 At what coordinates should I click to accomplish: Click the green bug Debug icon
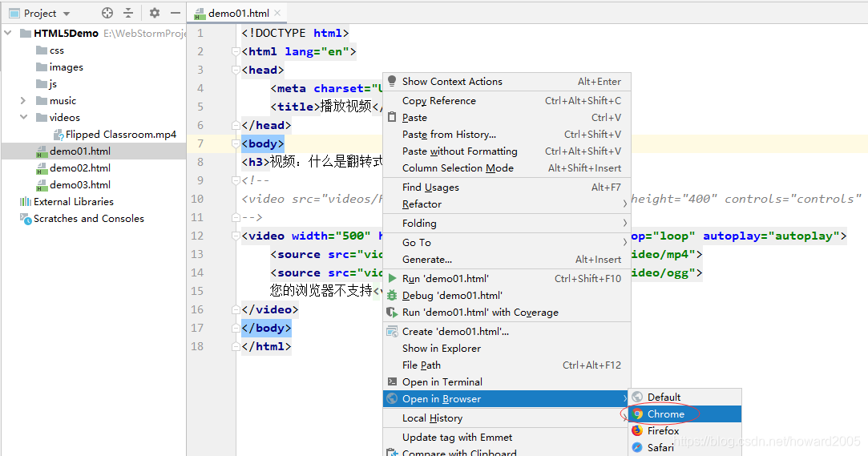(x=392, y=296)
